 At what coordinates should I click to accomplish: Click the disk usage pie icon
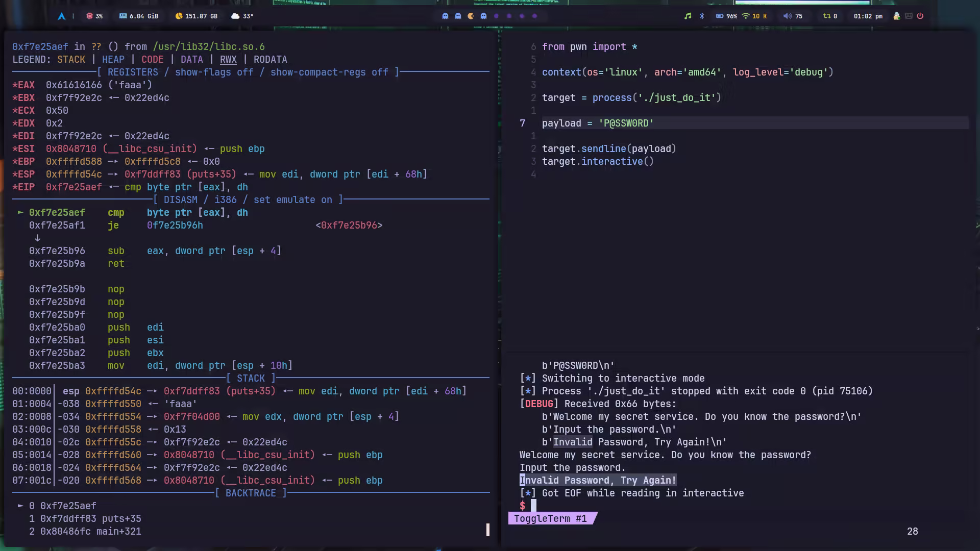[179, 16]
